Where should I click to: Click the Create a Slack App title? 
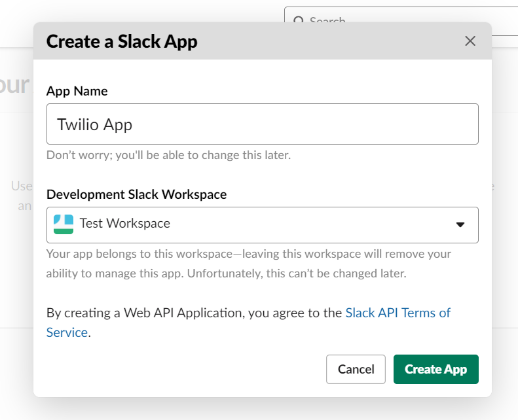[x=122, y=42]
